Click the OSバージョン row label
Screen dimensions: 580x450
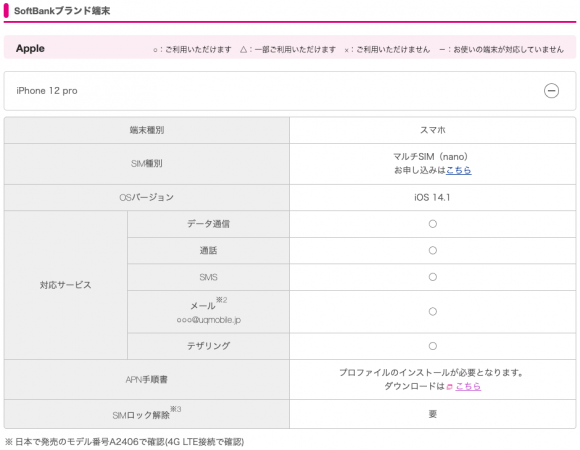[146, 197]
